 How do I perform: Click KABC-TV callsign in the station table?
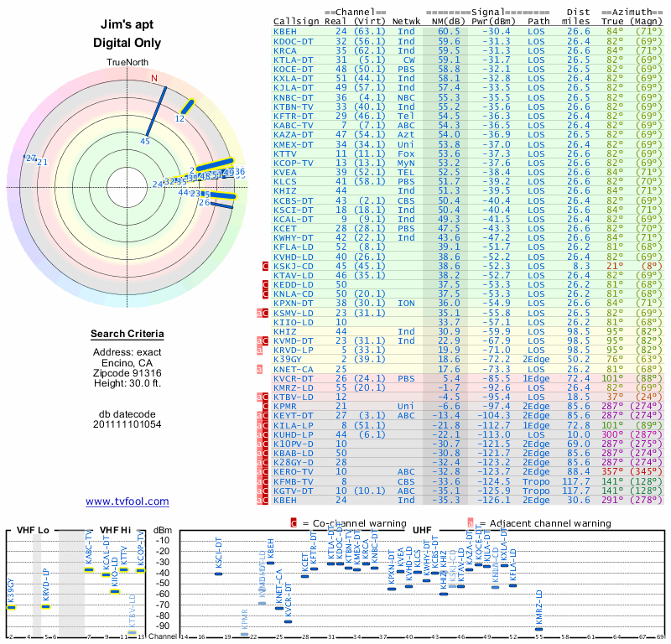pyautogui.click(x=293, y=126)
